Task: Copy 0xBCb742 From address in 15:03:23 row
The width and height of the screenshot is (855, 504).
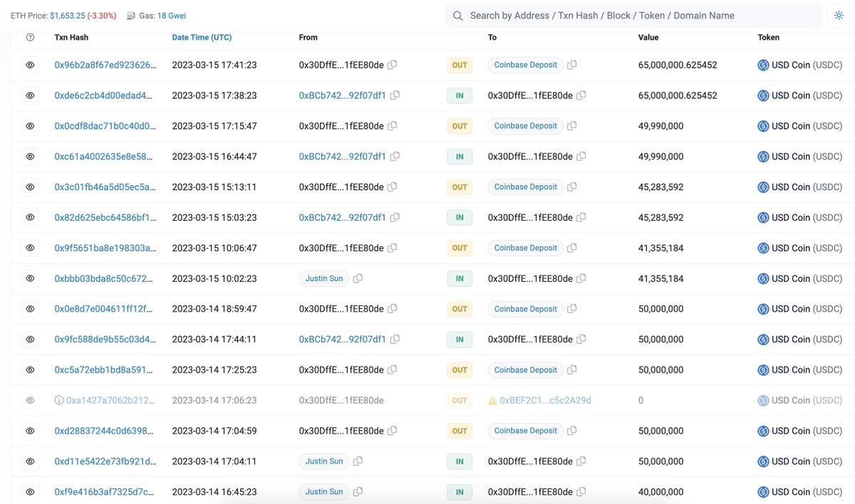Action: 395,217
